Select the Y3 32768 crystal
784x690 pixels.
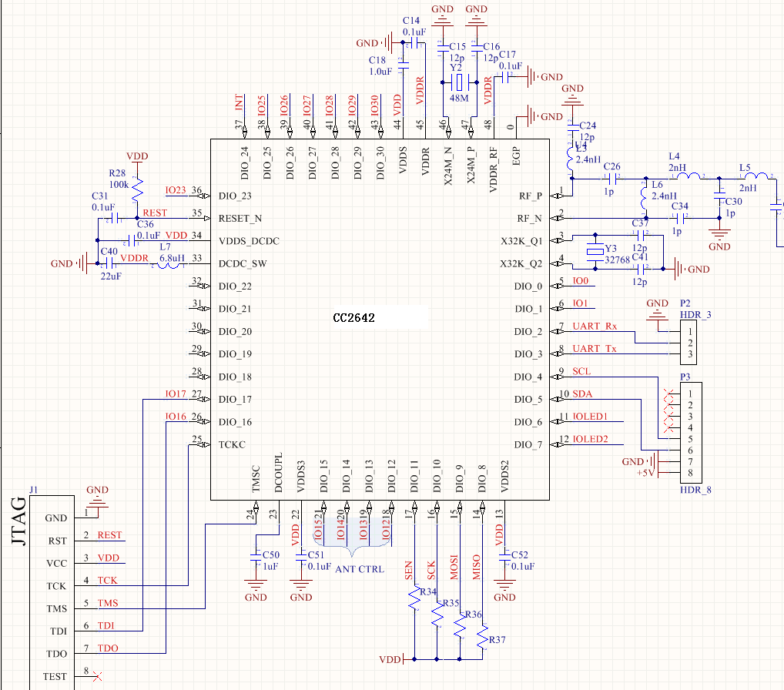595,252
